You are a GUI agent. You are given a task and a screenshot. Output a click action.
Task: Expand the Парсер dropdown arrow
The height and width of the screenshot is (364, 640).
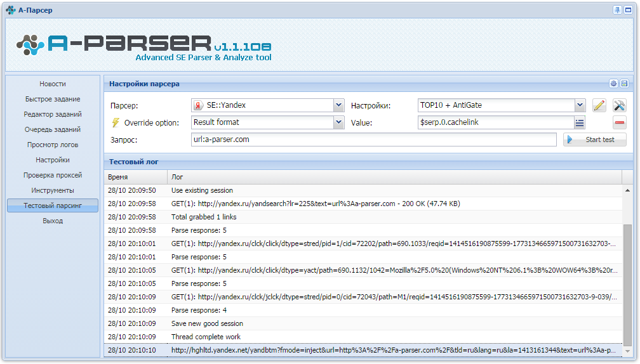pyautogui.click(x=338, y=105)
